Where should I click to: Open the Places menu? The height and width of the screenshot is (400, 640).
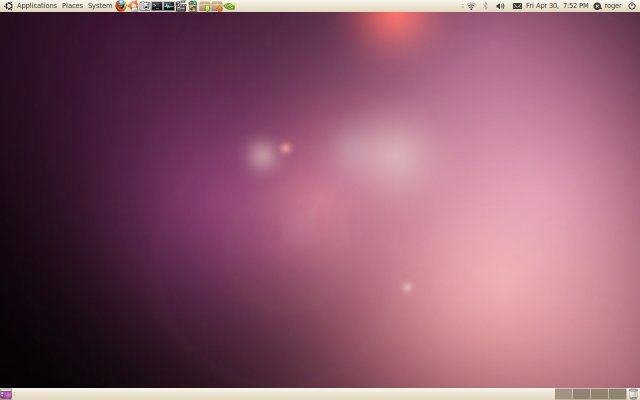click(72, 6)
